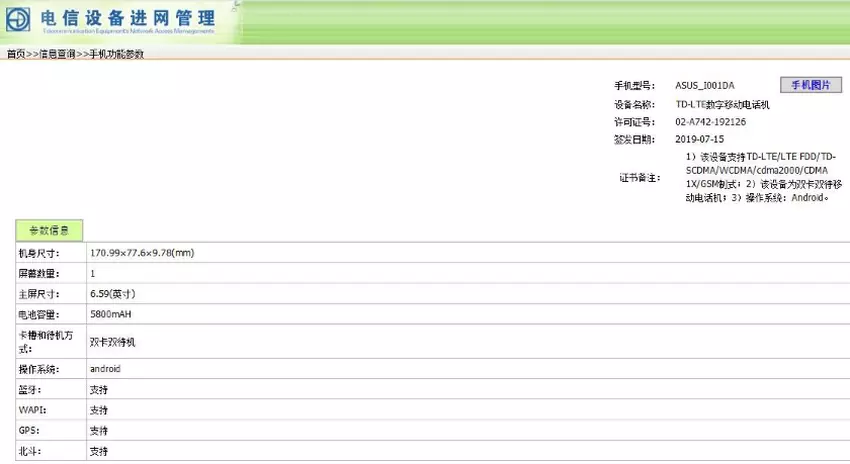Viewport: 850px width, 464px height.
Task: Select the 参数信息 tab
Action: (49, 231)
